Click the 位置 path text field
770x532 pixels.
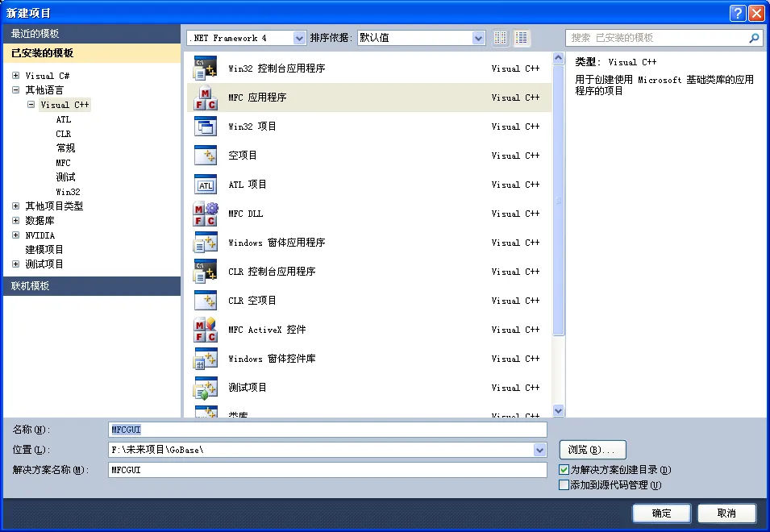pos(321,450)
